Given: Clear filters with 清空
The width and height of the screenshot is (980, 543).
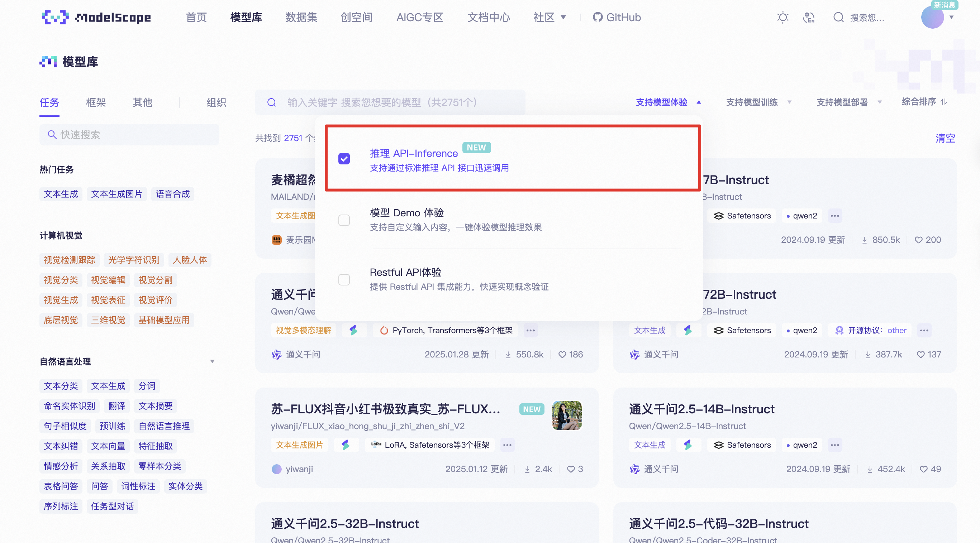Looking at the screenshot, I should coord(945,138).
